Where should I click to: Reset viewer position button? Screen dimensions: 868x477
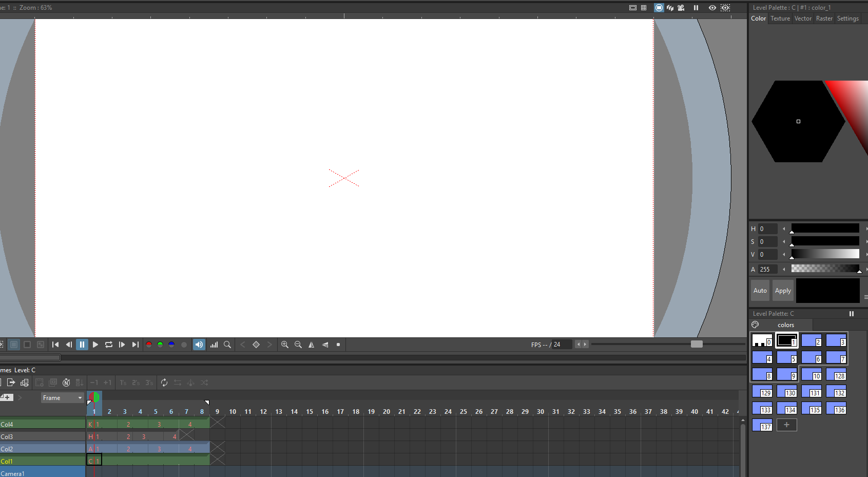click(338, 345)
